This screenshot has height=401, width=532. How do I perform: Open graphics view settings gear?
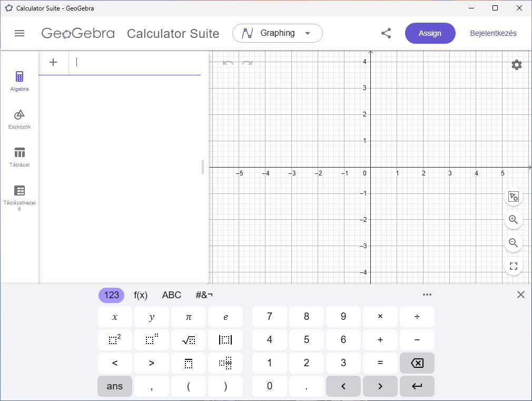[516, 65]
